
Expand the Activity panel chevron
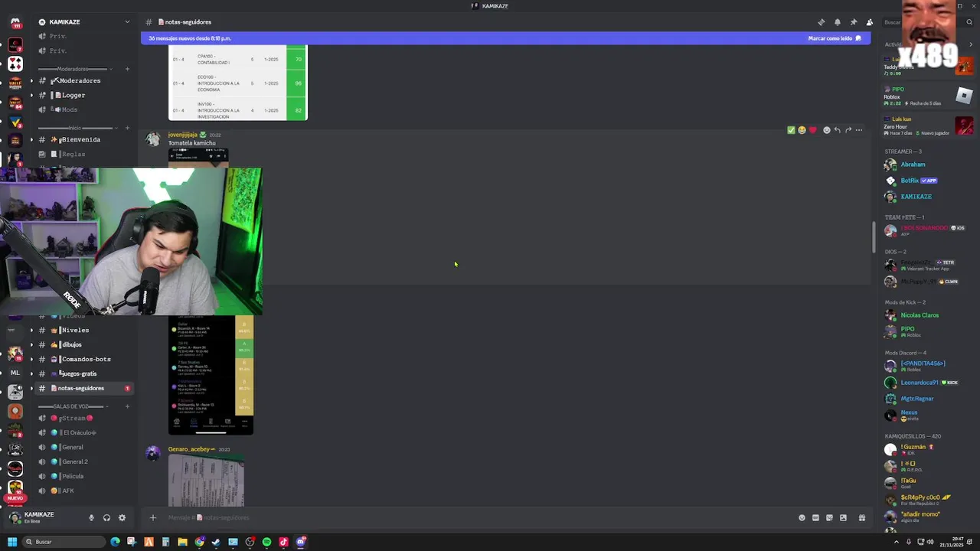click(971, 44)
